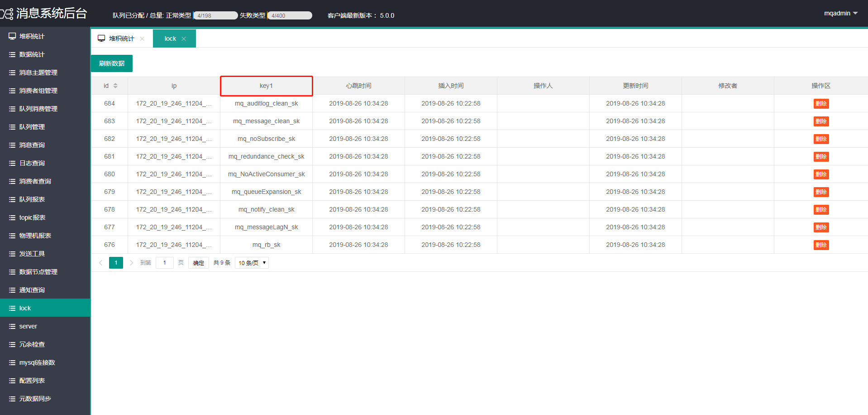The image size is (868, 415).
Task: Click the list icon beside 数据节点管理
Action: pyautogui.click(x=12, y=272)
